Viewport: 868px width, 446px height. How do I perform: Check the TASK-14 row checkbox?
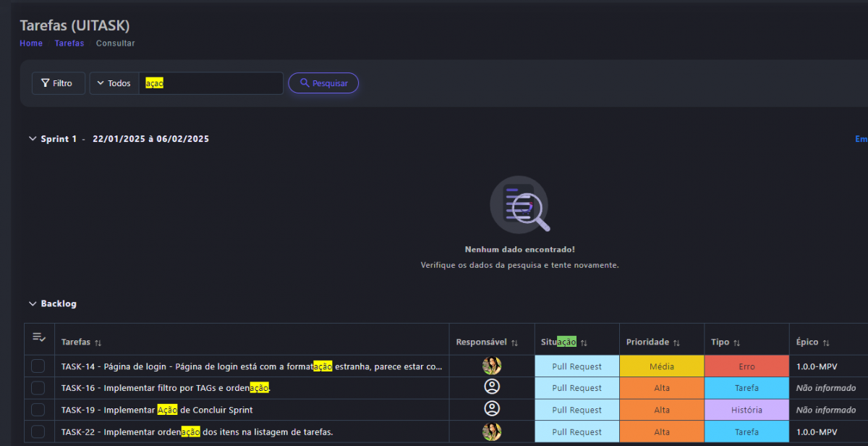pos(38,367)
